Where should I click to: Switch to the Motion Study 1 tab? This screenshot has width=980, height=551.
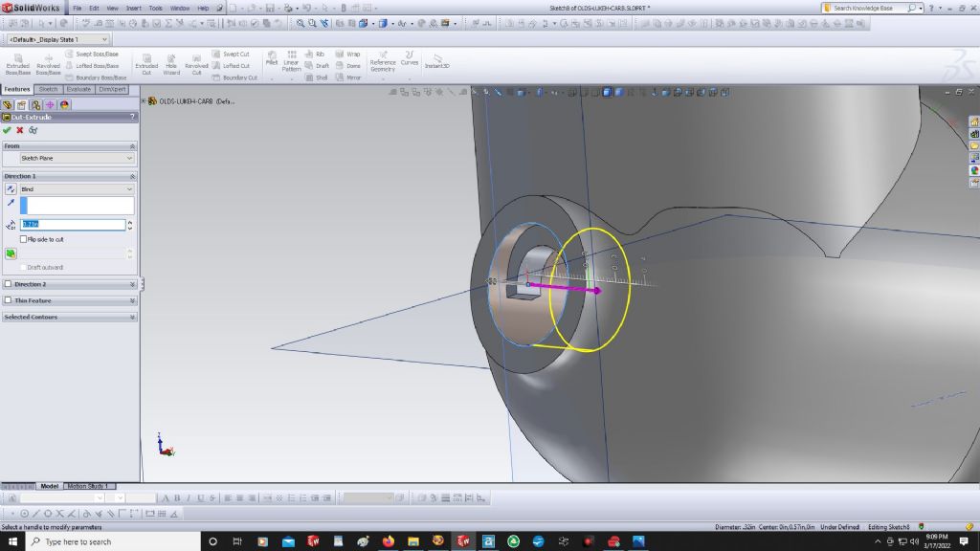[87, 486]
